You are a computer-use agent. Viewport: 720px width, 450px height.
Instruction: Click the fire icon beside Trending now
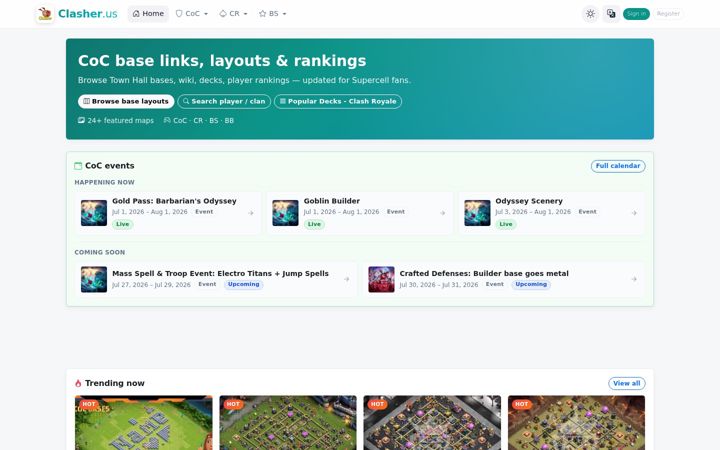[78, 383]
